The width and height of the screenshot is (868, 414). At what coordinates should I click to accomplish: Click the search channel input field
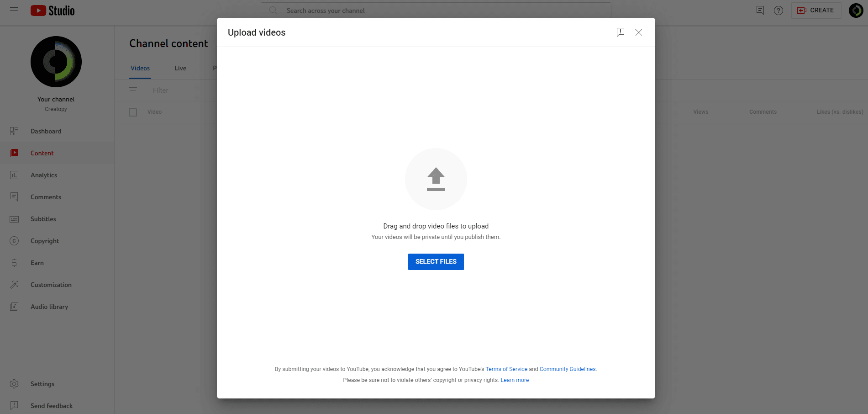(x=436, y=11)
